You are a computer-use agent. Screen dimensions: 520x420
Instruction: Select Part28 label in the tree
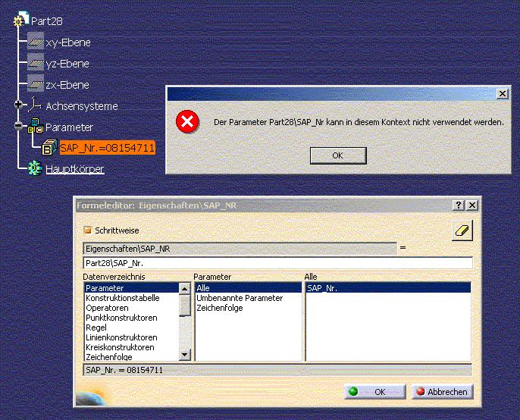pos(47,21)
